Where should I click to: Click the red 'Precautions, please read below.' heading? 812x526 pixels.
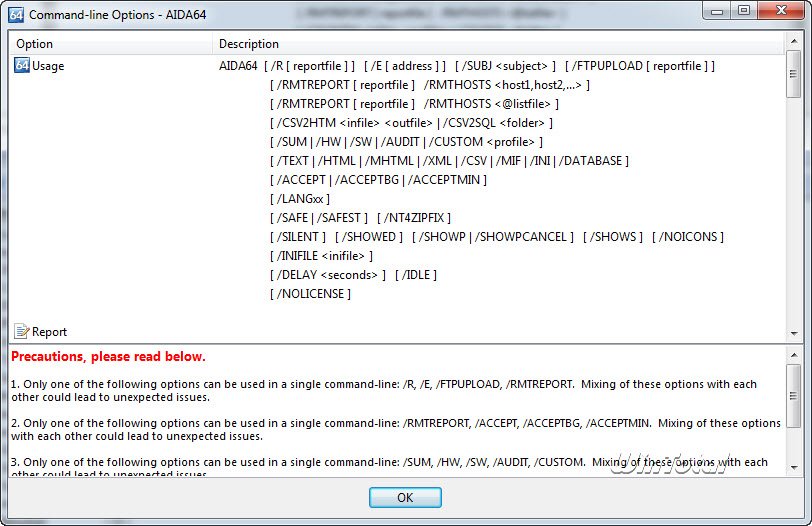(x=108, y=357)
